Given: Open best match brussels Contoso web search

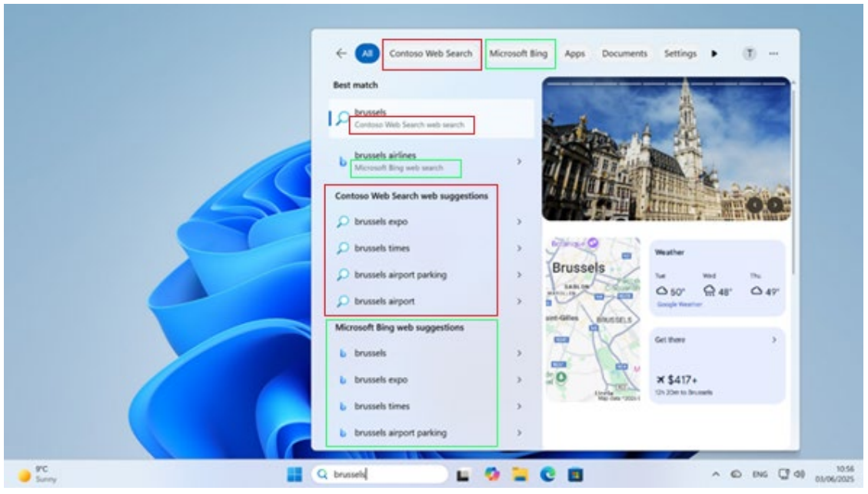Looking at the screenshot, I should pos(432,118).
